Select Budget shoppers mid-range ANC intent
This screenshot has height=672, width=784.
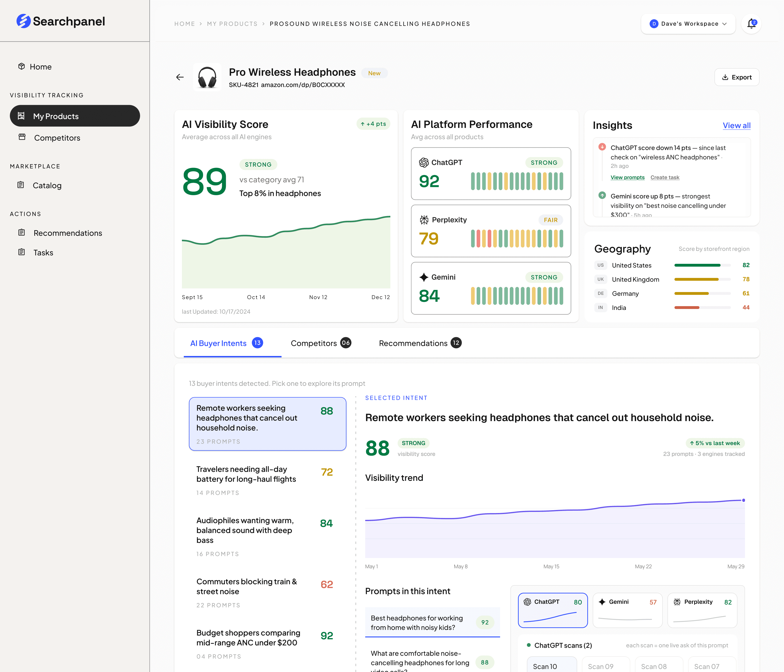pyautogui.click(x=267, y=644)
